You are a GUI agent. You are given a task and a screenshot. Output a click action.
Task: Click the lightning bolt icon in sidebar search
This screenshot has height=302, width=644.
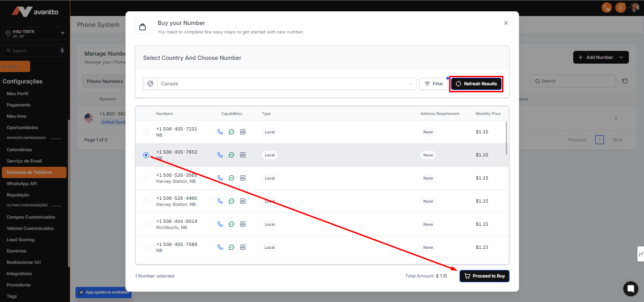point(61,50)
